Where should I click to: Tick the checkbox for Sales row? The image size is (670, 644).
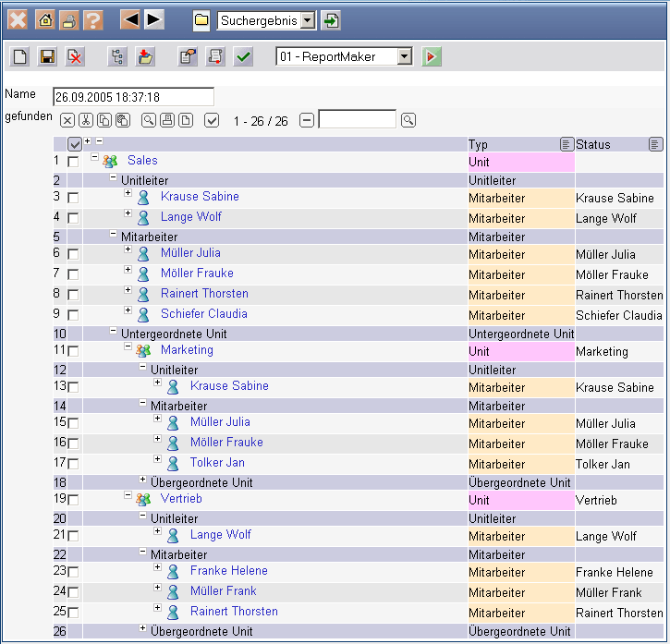(x=73, y=162)
